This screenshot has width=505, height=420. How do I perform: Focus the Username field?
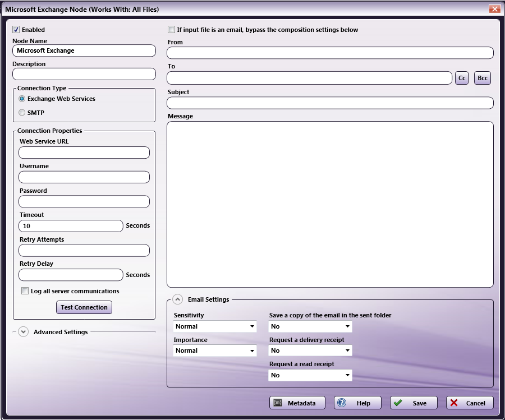pyautogui.click(x=84, y=177)
